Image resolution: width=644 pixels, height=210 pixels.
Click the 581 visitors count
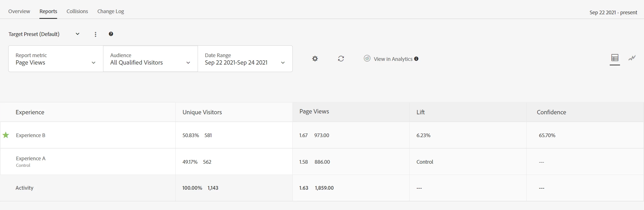click(208, 135)
